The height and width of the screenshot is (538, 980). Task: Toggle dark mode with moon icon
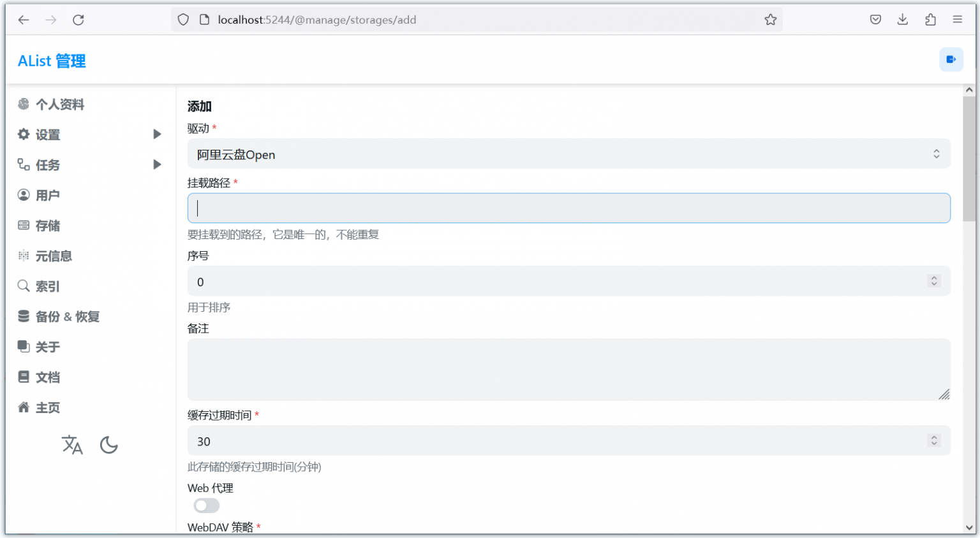(x=109, y=445)
